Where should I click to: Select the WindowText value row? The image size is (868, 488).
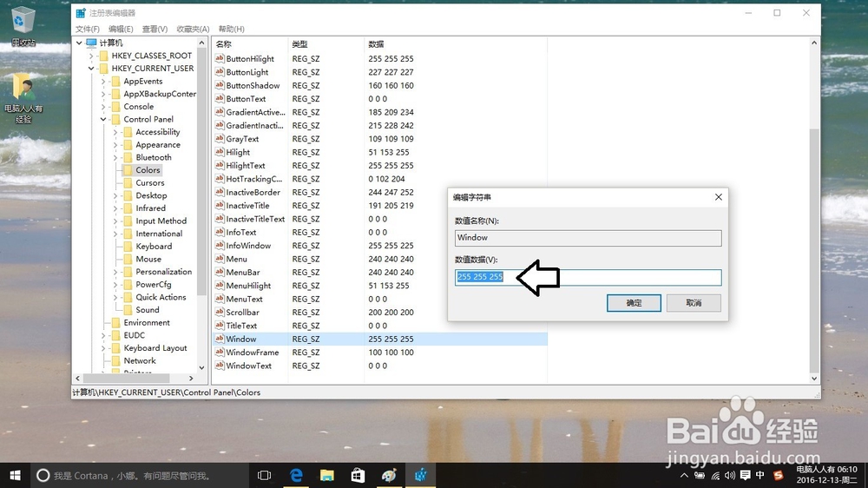(380, 366)
